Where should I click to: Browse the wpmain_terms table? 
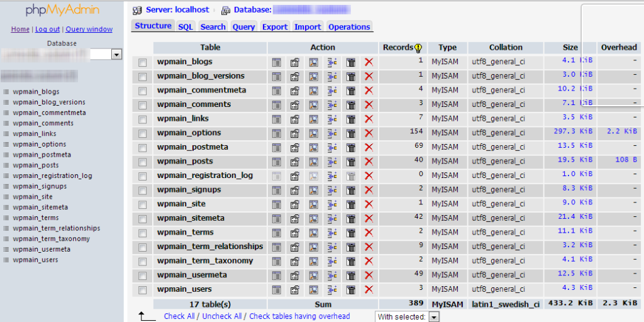click(277, 233)
